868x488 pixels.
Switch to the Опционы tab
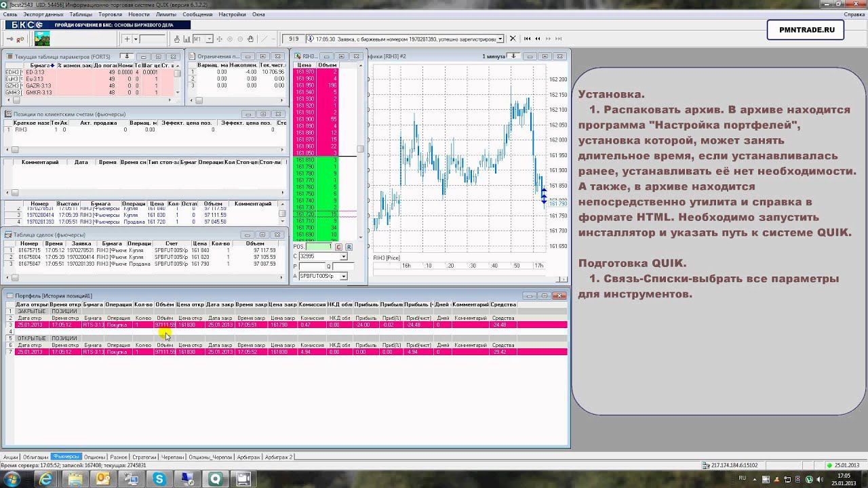[x=94, y=457]
